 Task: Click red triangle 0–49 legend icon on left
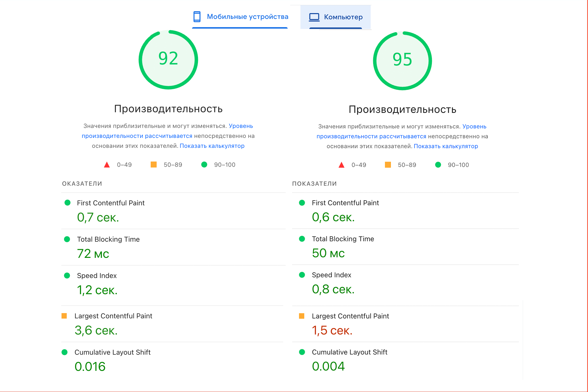coord(107,165)
